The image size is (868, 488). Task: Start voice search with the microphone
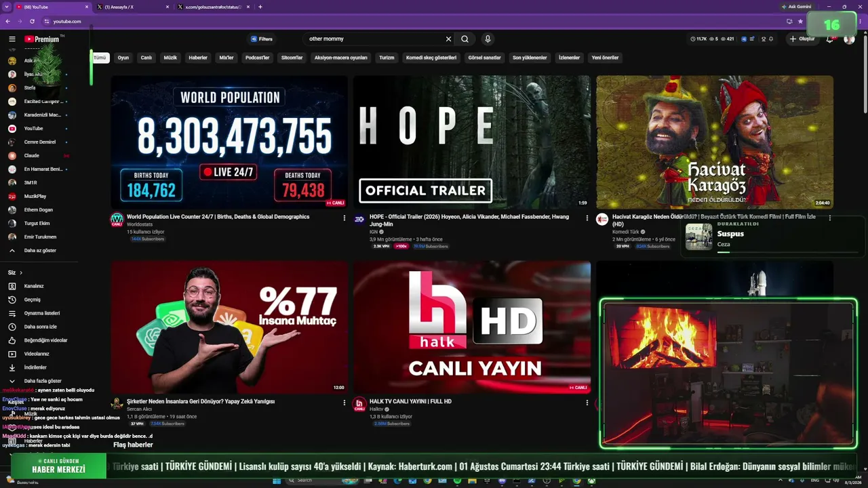click(x=488, y=39)
